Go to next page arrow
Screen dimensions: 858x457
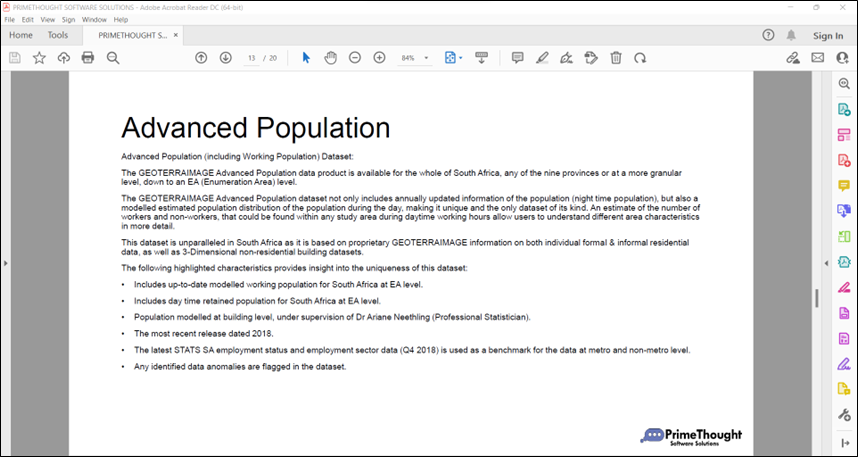[x=225, y=58]
